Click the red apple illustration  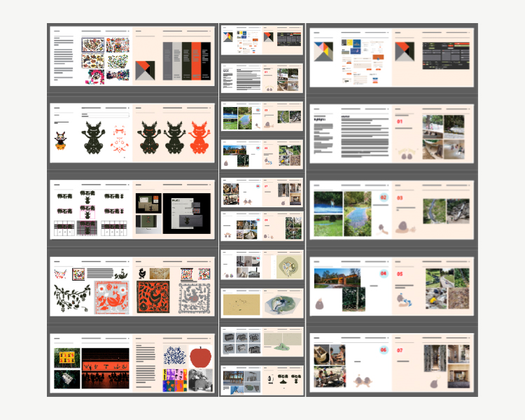pos(200,358)
